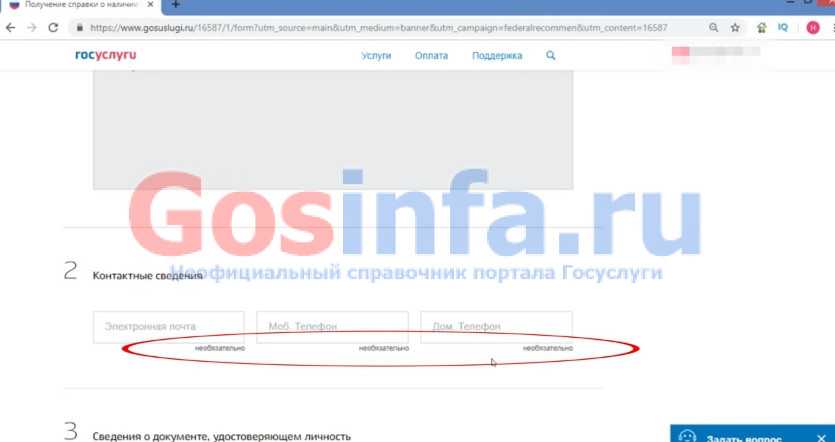Reload the page with the refresh icon
Viewport: 835px width, 442px height.
53,28
